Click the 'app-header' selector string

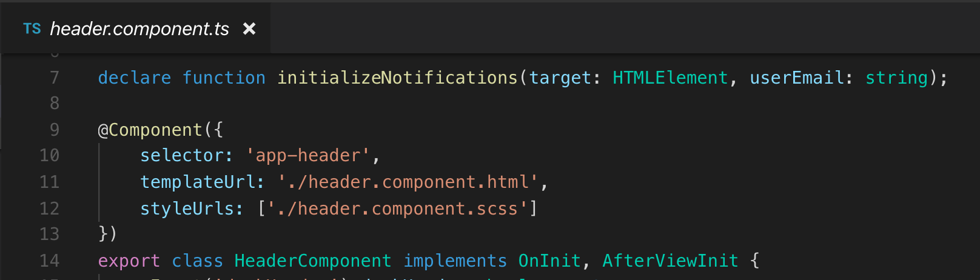pyautogui.click(x=308, y=156)
